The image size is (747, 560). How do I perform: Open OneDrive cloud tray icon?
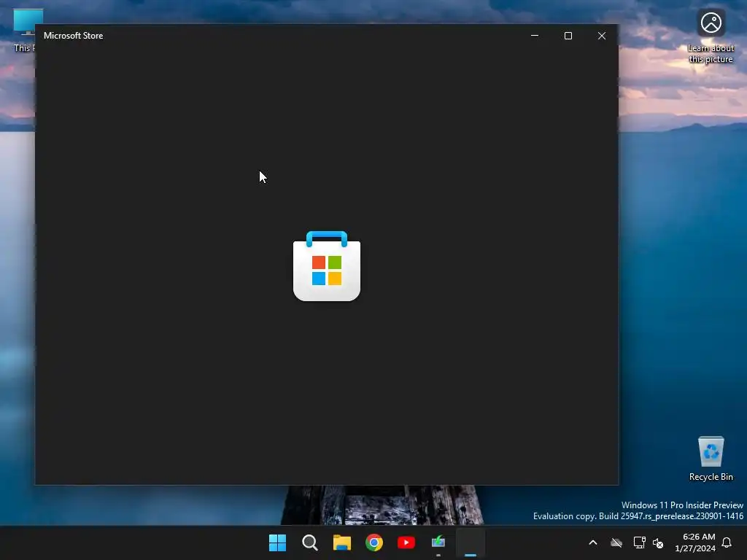point(616,542)
